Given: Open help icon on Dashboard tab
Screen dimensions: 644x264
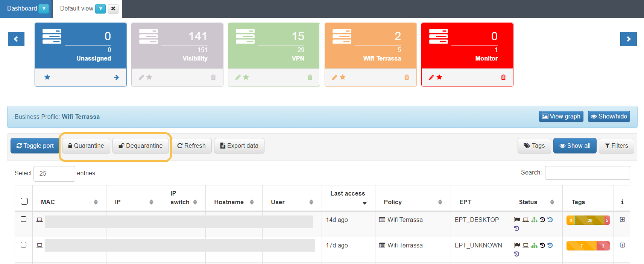Looking at the screenshot, I should tap(44, 9).
